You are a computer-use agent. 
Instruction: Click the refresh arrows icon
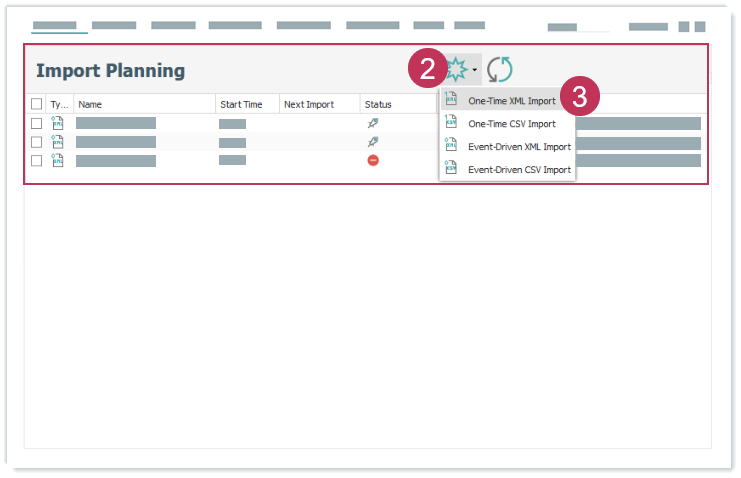click(x=500, y=69)
